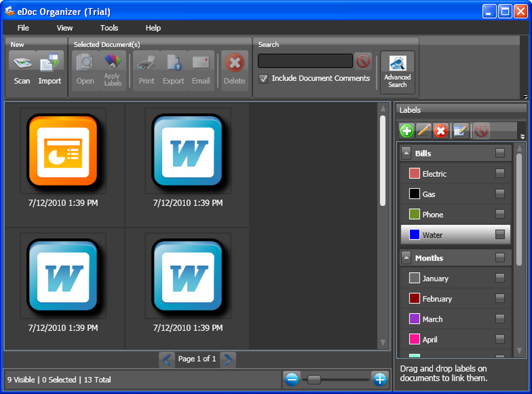Open the Tools menu
Image resolution: width=532 pixels, height=394 pixels.
(x=108, y=28)
